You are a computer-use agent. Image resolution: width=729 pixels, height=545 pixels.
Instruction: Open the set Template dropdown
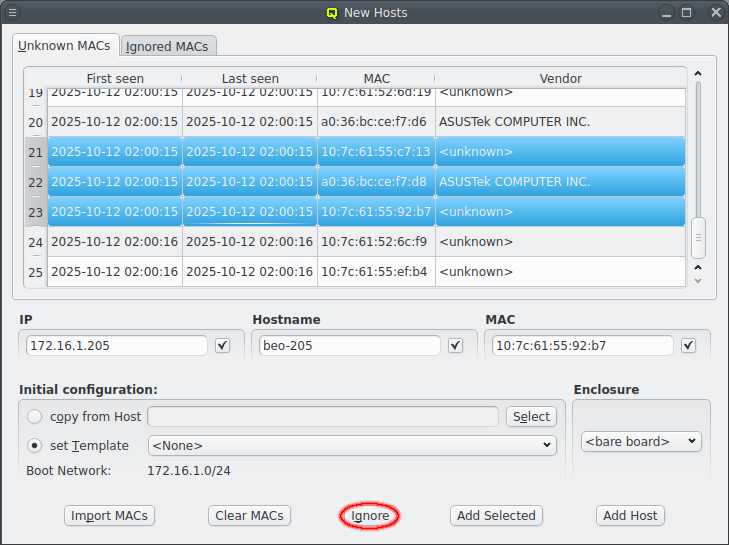coord(352,445)
